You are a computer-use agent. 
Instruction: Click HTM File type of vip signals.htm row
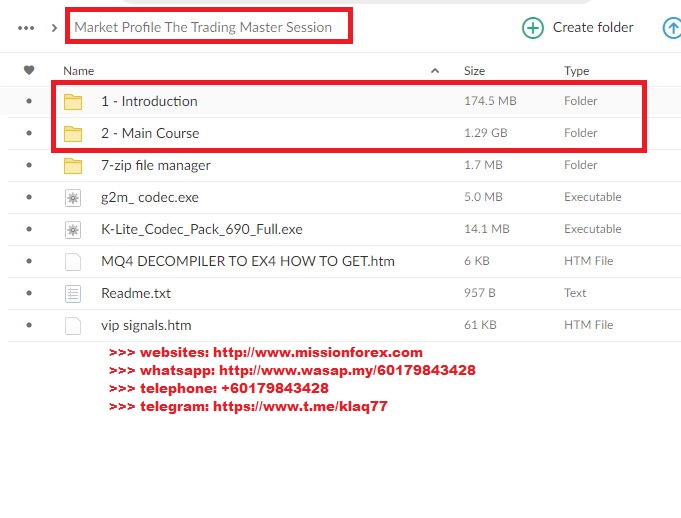(588, 325)
